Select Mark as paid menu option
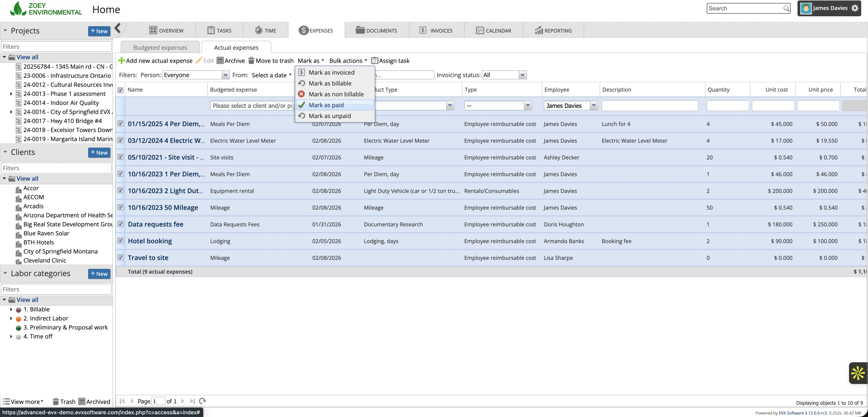Screen dimensions: 868x417 coord(326,105)
